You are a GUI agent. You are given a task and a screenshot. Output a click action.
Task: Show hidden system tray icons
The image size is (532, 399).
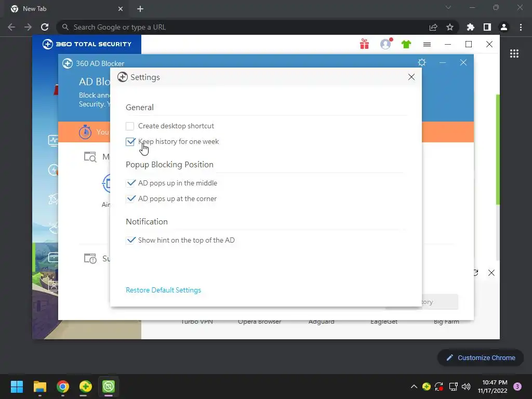pos(414,387)
